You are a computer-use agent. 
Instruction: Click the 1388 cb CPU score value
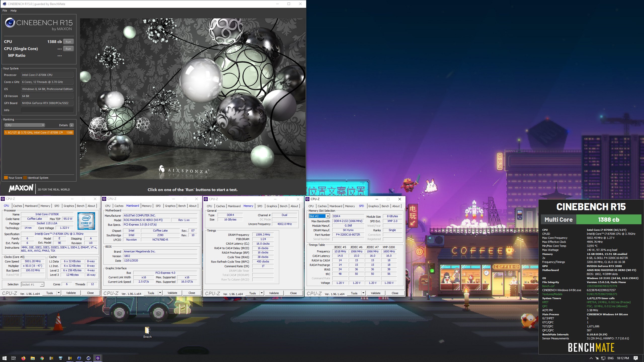54,42
